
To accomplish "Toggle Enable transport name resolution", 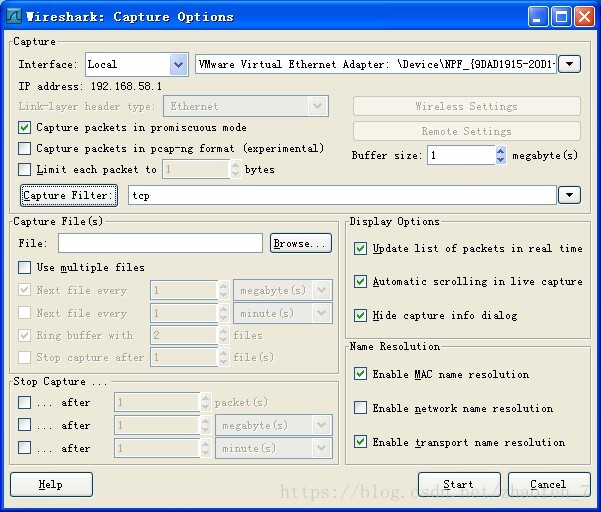I will (x=360, y=442).
